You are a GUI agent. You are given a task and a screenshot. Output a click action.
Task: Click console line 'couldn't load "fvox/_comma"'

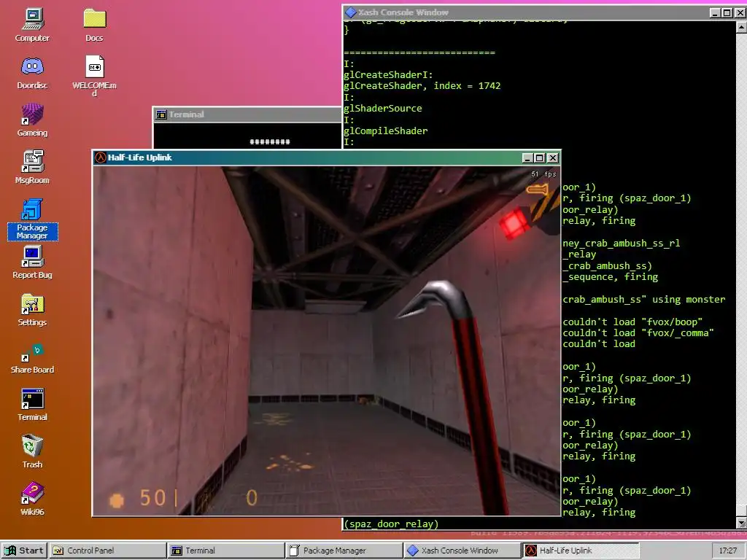point(638,332)
